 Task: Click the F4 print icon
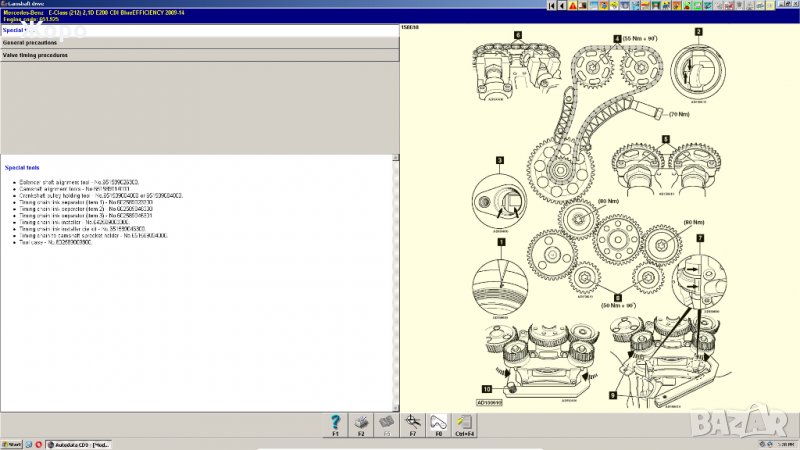(361, 422)
